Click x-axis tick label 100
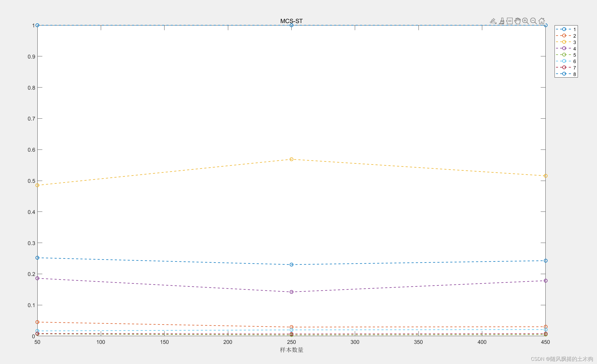The height and width of the screenshot is (364, 597). (101, 342)
